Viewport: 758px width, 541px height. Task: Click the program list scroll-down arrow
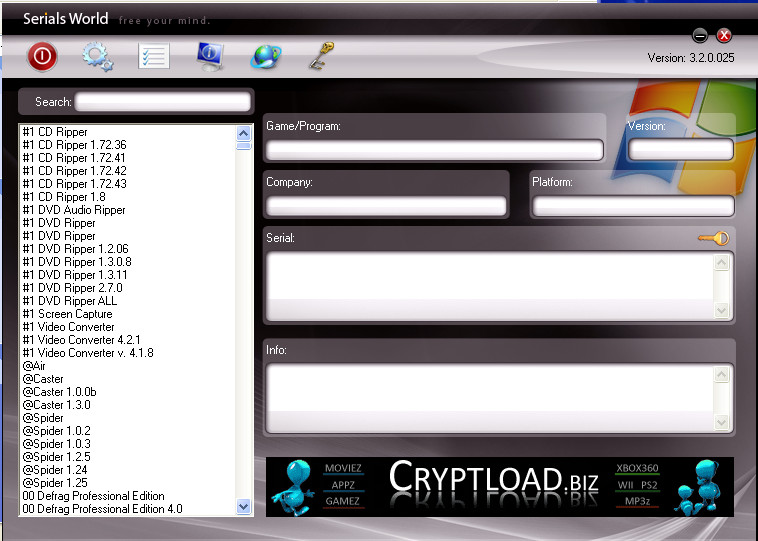click(x=244, y=507)
